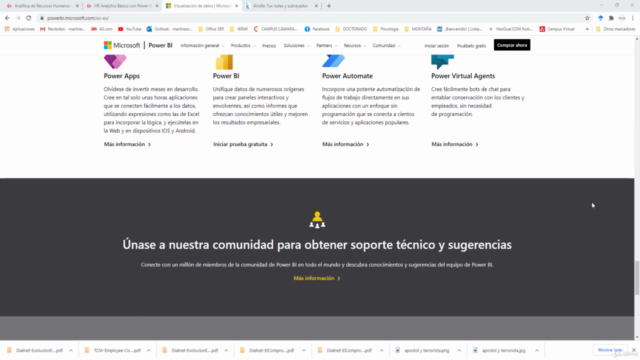Open the Campus Virtual bookmark
Screen dimensions: 640x360
coord(557,29)
